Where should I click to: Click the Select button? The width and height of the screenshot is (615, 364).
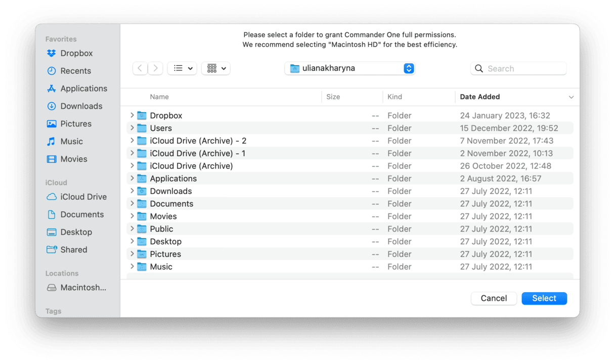(544, 298)
